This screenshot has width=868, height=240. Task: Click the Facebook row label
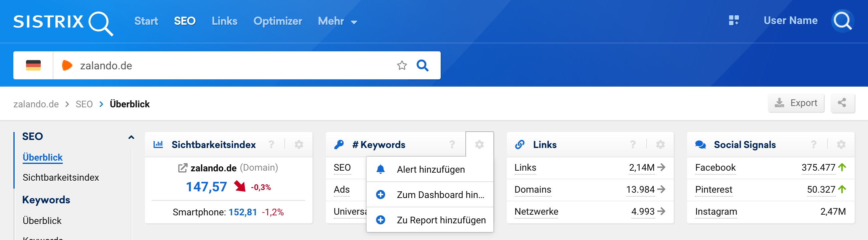tap(715, 168)
